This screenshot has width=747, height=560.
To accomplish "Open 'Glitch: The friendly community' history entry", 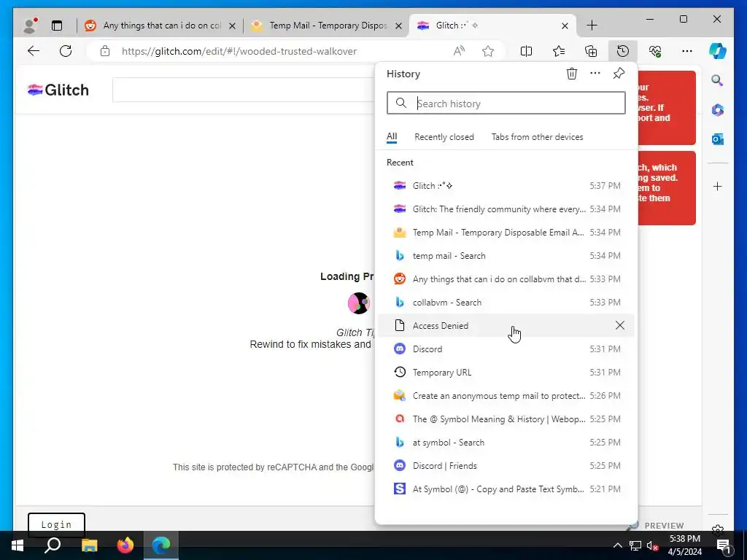I will pos(506,209).
